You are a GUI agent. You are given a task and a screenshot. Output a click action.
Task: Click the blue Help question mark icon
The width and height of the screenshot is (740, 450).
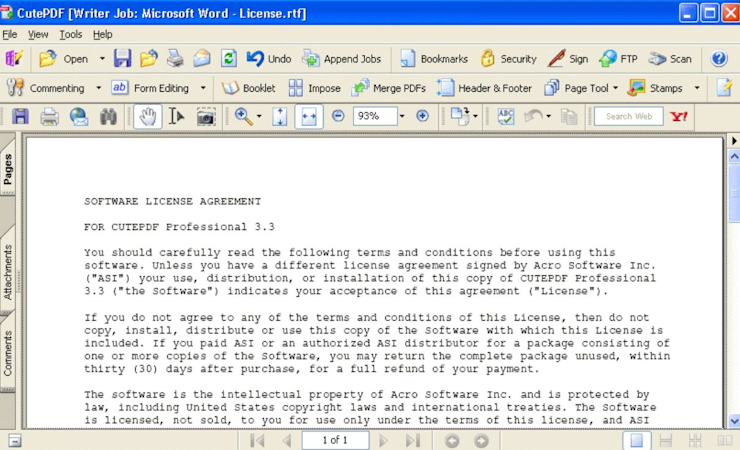719,59
